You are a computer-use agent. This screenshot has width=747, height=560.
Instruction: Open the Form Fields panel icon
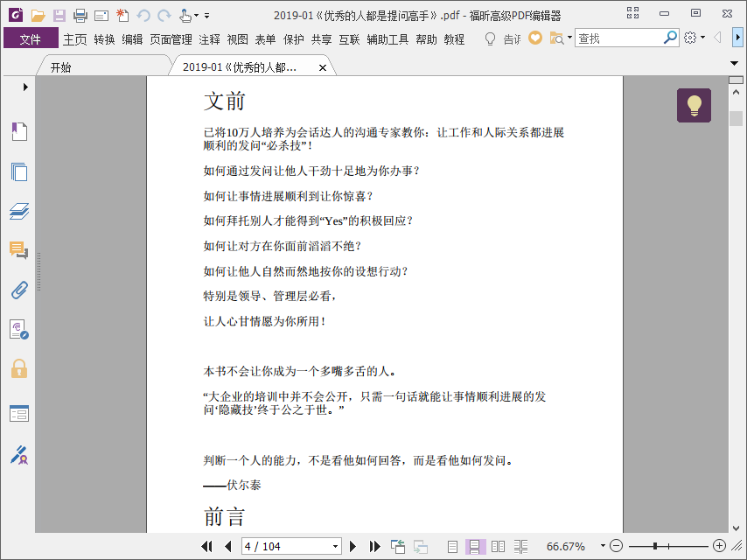pyautogui.click(x=19, y=413)
